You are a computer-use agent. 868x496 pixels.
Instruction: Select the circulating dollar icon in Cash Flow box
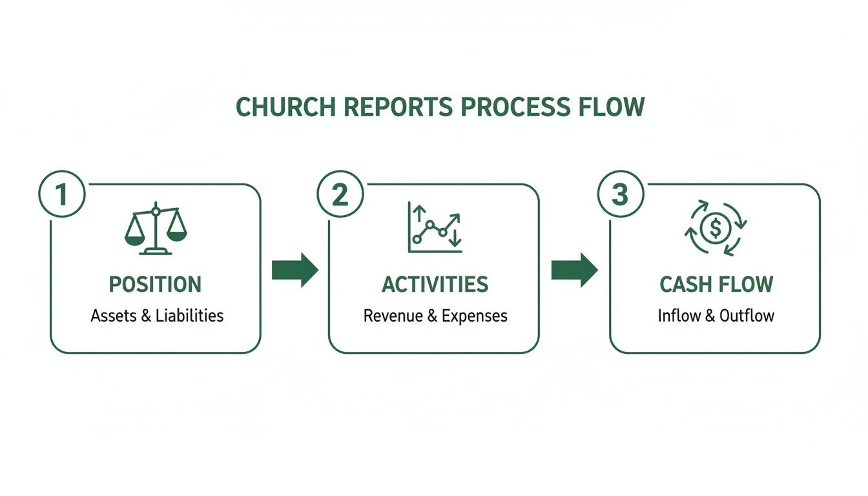tap(717, 227)
